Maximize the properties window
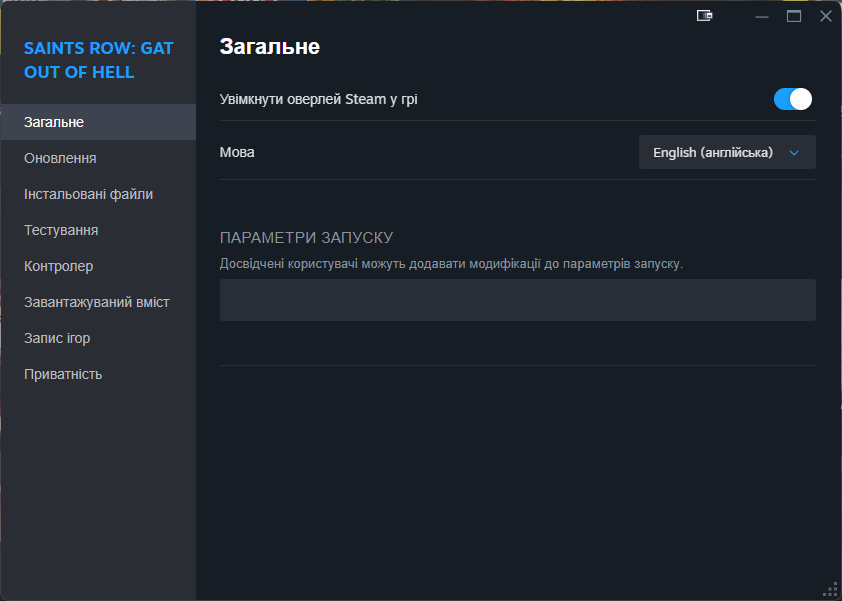The image size is (842, 601). click(x=794, y=16)
